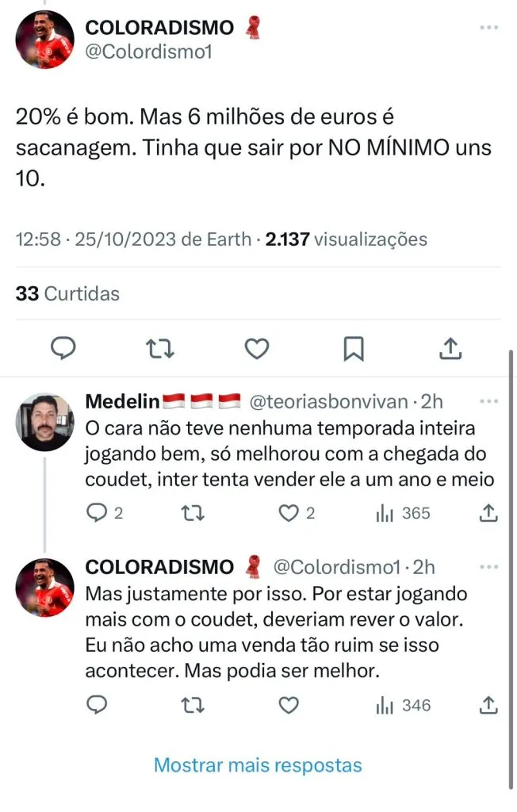Share Medelin's reply

[489, 513]
